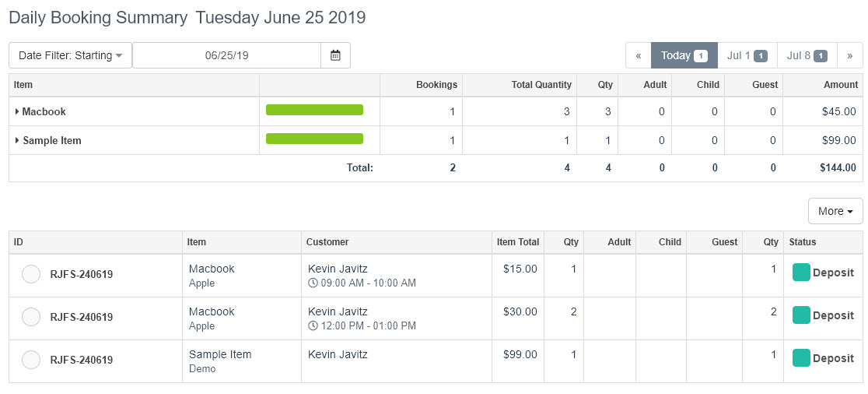Switch to the Jul 8 tab
This screenshot has height=394, width=868.
807,55
